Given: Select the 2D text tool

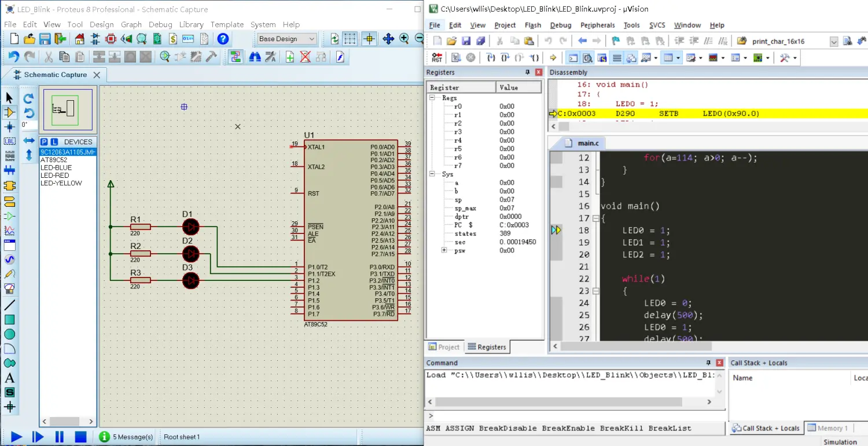Looking at the screenshot, I should point(9,378).
